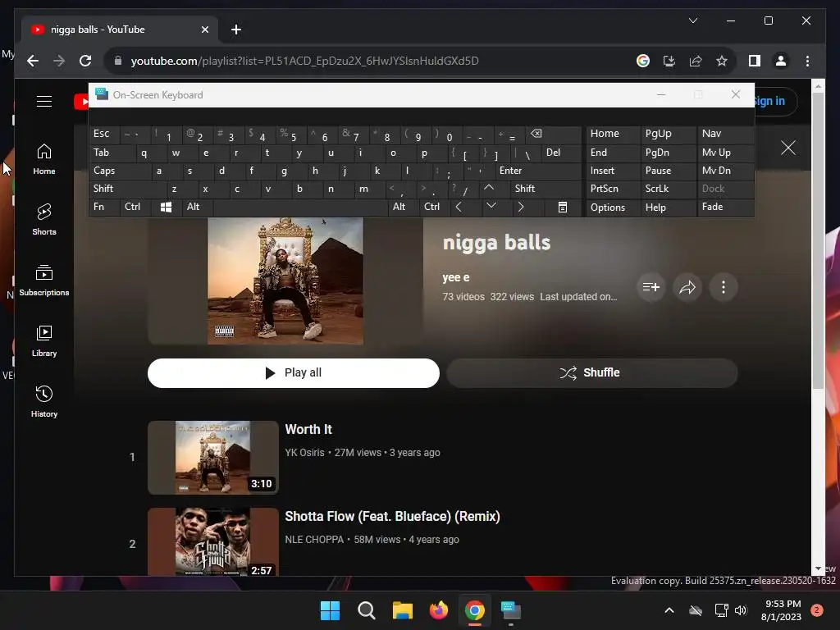Click Mv Up key on On-Screen Keyboard
This screenshot has height=630, width=840.
[725, 153]
